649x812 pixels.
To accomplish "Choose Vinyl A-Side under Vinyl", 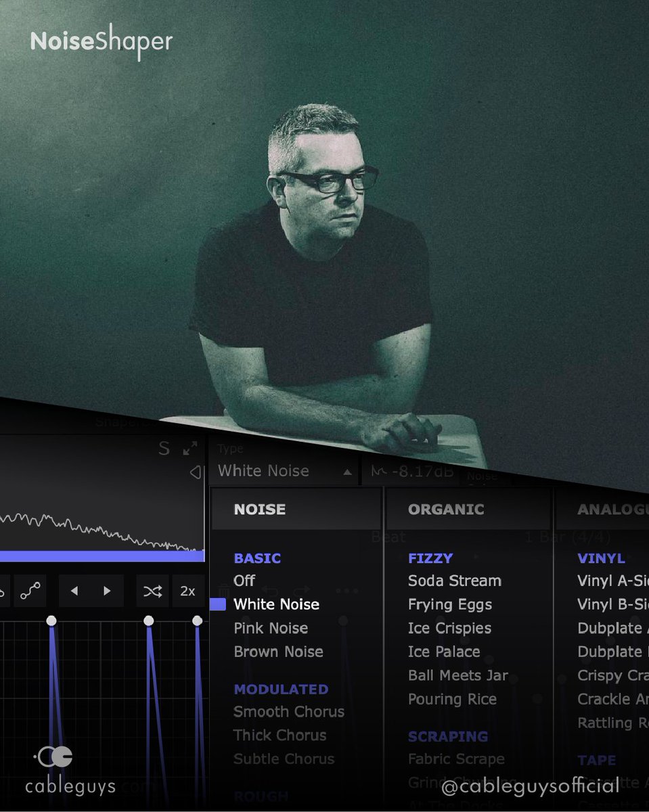I will pyautogui.click(x=612, y=581).
